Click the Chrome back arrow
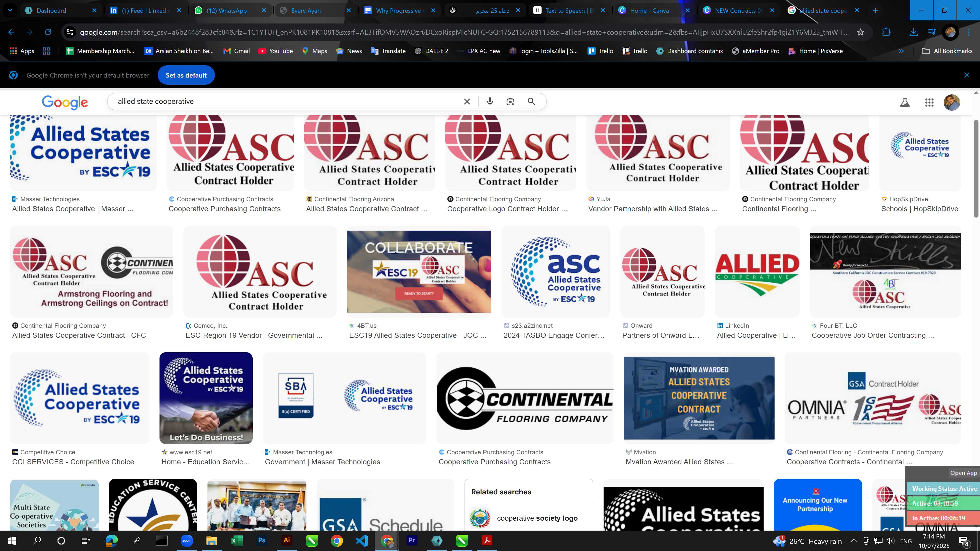 (11, 32)
